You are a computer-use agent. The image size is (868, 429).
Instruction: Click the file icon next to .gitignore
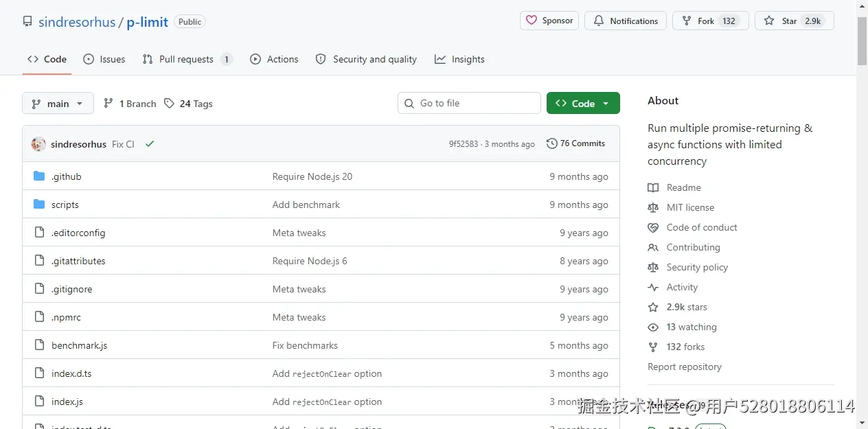[39, 289]
